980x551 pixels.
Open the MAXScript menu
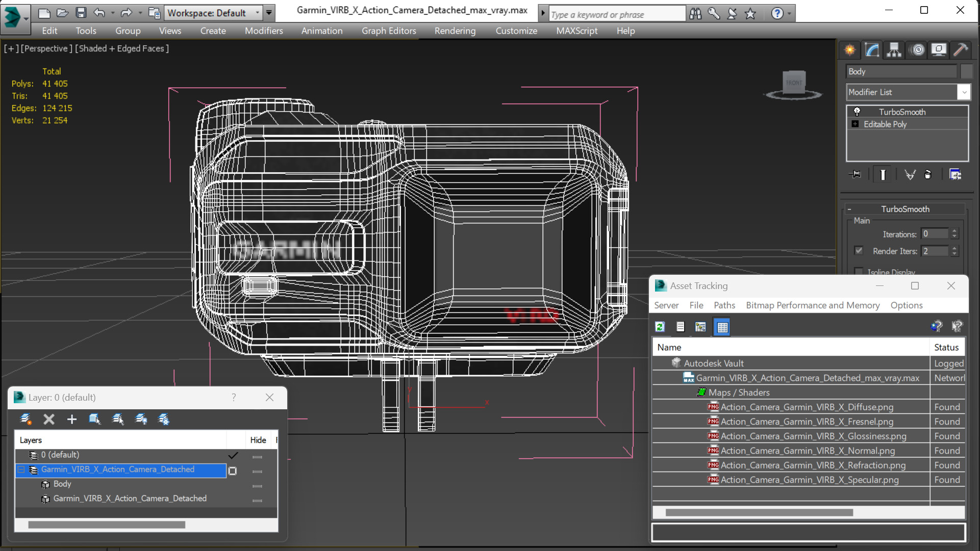[576, 31]
